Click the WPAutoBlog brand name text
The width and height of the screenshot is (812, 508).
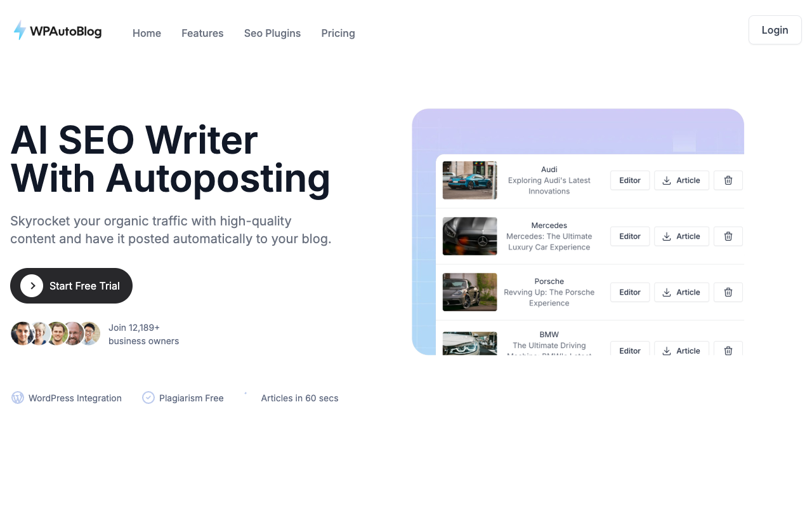tap(66, 31)
